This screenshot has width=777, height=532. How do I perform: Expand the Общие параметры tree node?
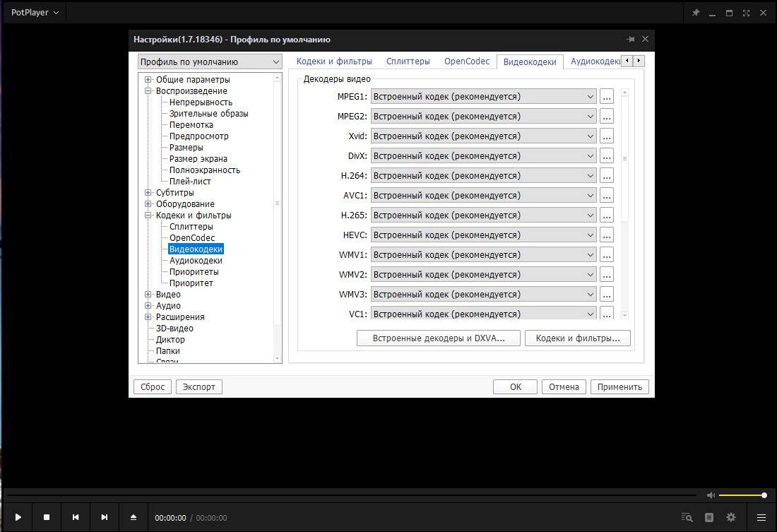pos(148,79)
